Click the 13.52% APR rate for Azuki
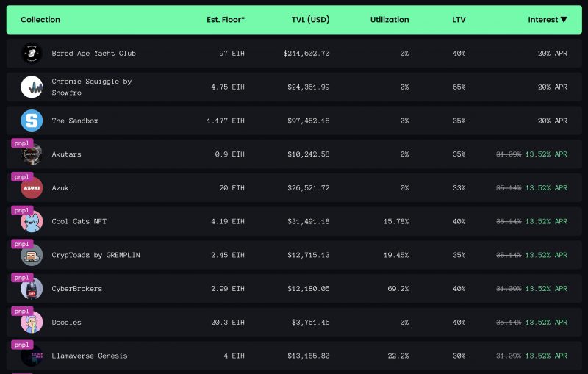Screen dimensions: 588x374 coord(546,188)
